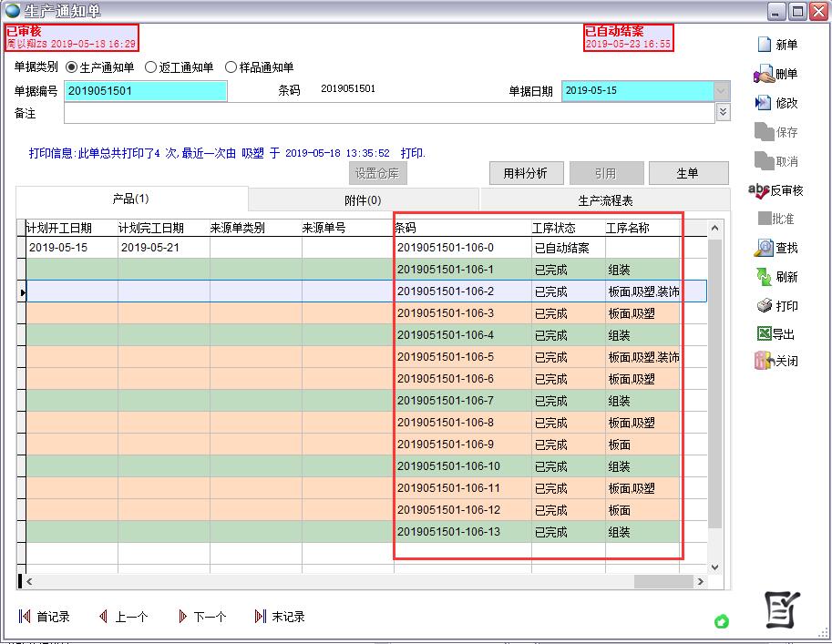Select the 返工通知单 radio button
This screenshot has height=644, width=832.
coord(151,67)
